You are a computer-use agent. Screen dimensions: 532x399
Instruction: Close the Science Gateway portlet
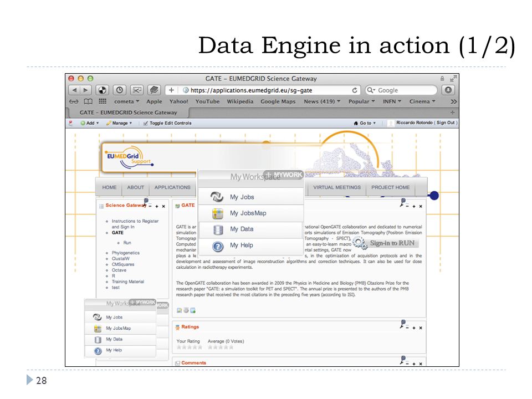(163, 206)
